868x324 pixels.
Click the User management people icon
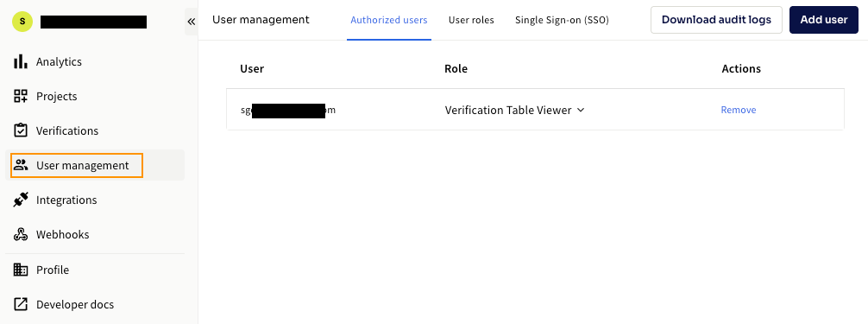click(21, 165)
